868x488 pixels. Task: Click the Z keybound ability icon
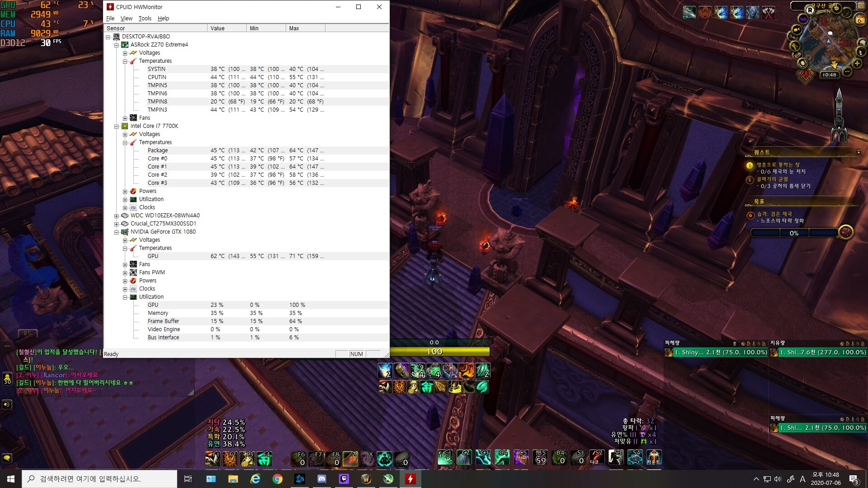[350, 459]
